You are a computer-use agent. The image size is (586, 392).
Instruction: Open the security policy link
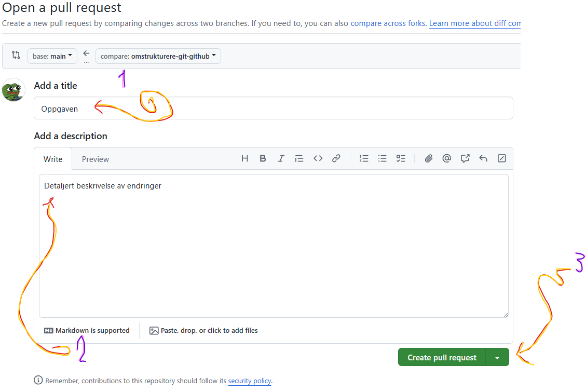[x=249, y=381]
